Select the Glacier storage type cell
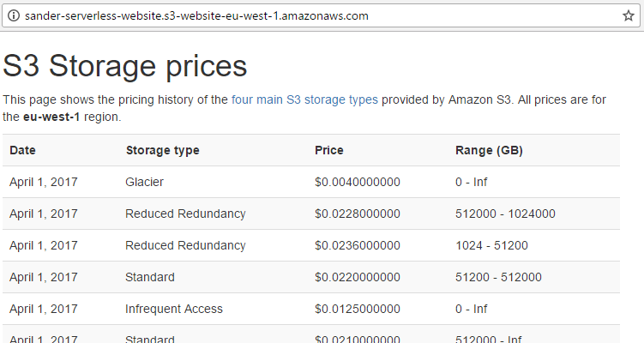644x343 pixels. [144, 182]
